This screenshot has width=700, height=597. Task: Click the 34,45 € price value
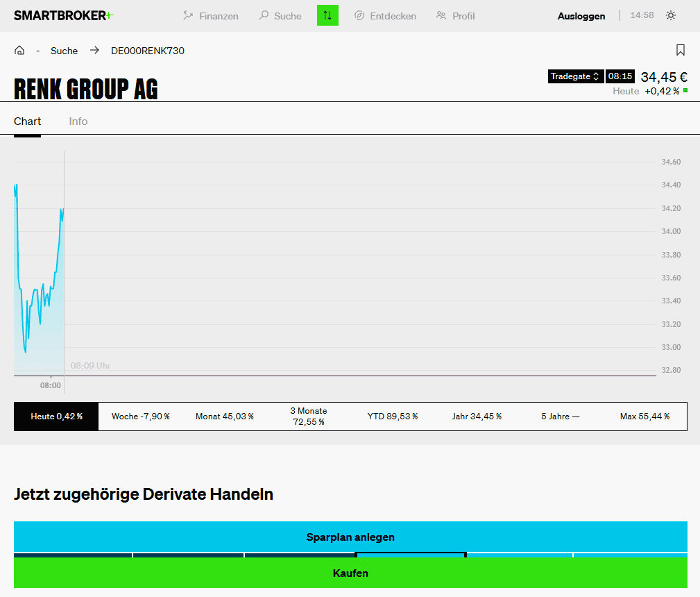(664, 77)
